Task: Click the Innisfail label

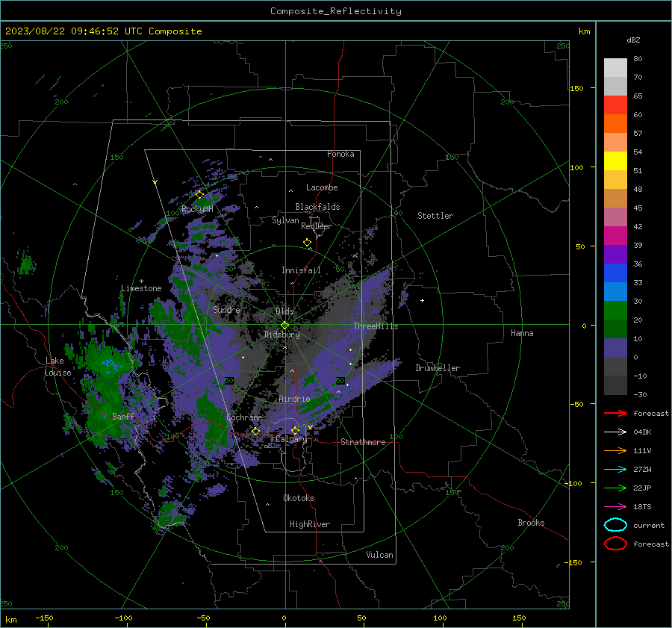Action: 301,270
